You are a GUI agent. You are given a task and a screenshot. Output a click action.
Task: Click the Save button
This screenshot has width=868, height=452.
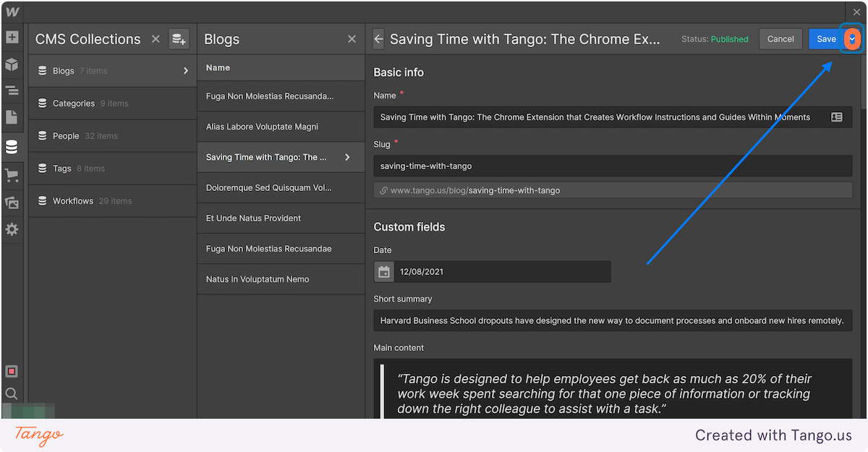coord(826,39)
